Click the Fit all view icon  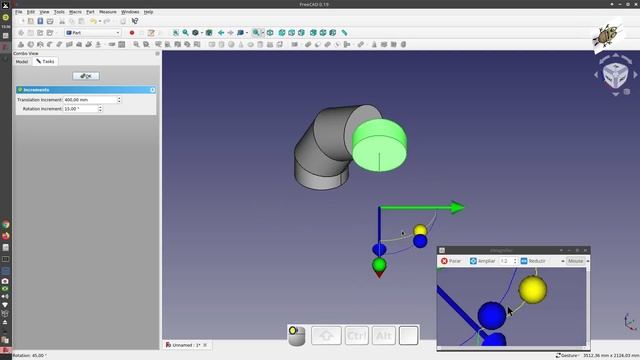[176, 33]
